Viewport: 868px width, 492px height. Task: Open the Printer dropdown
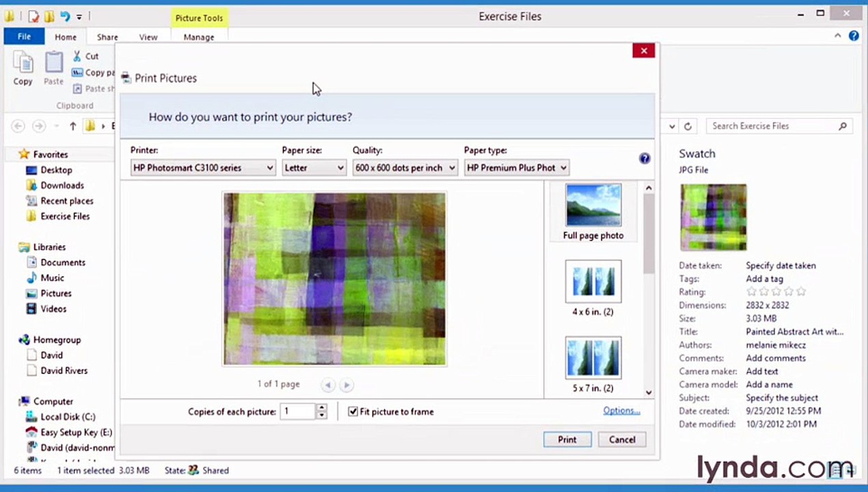coord(203,167)
